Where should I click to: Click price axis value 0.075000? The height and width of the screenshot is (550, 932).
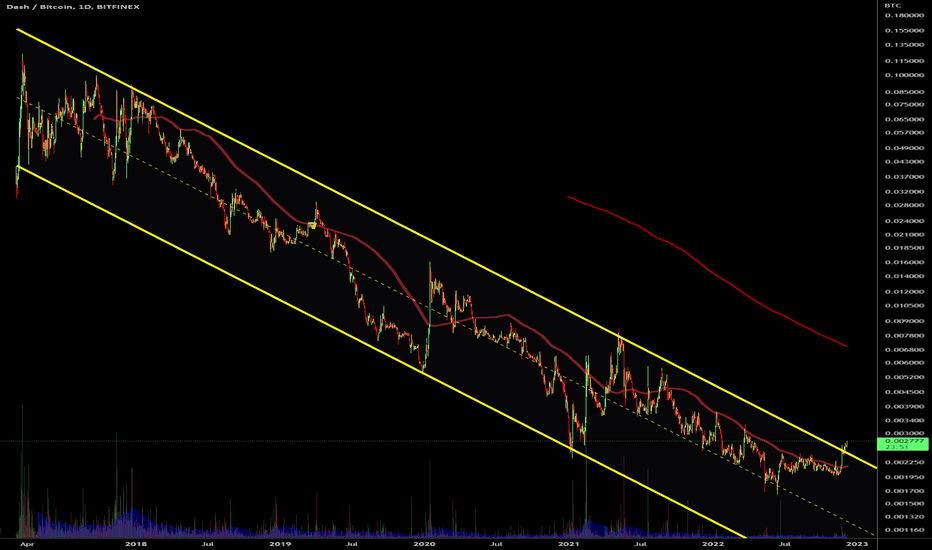click(904, 104)
